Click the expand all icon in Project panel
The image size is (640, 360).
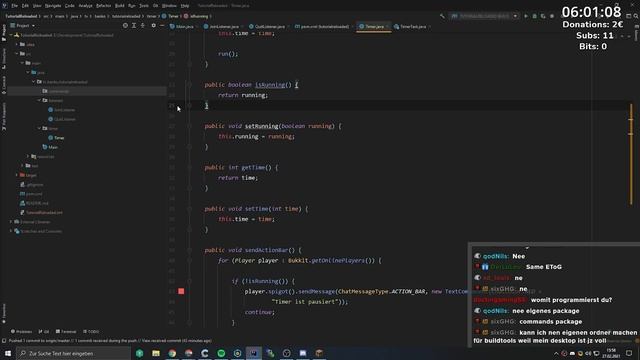click(x=134, y=26)
